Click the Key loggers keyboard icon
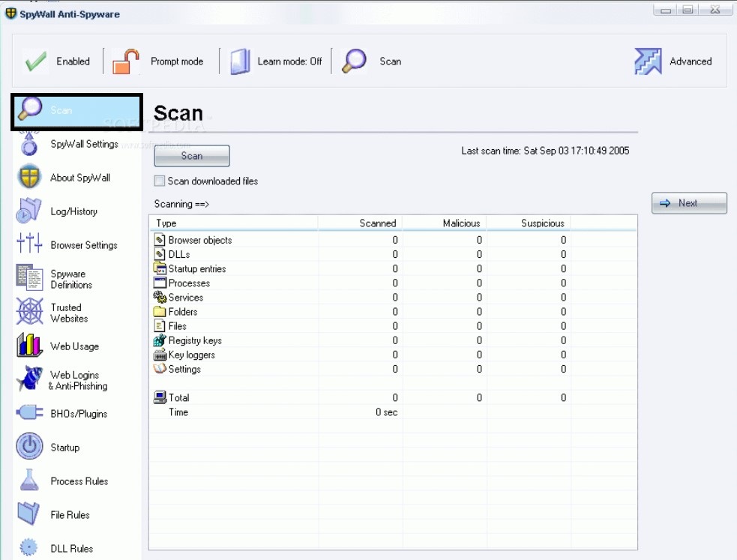This screenshot has width=737, height=560. 160,355
